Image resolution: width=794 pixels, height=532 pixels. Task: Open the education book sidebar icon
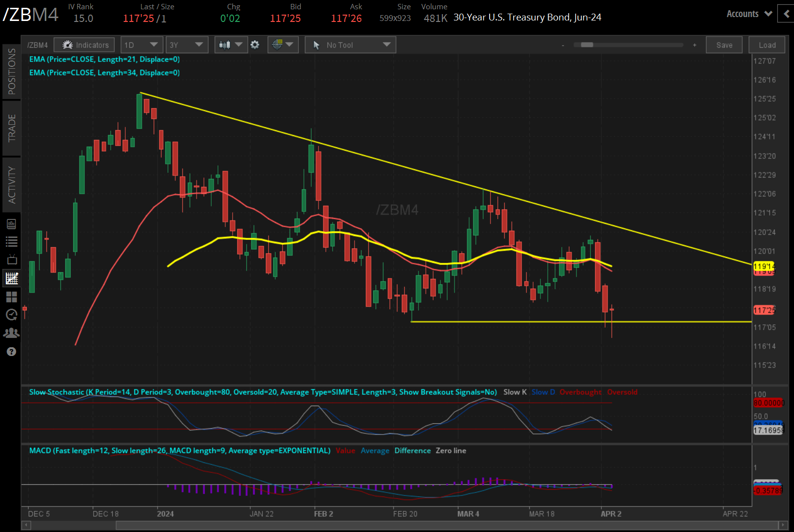(12, 224)
